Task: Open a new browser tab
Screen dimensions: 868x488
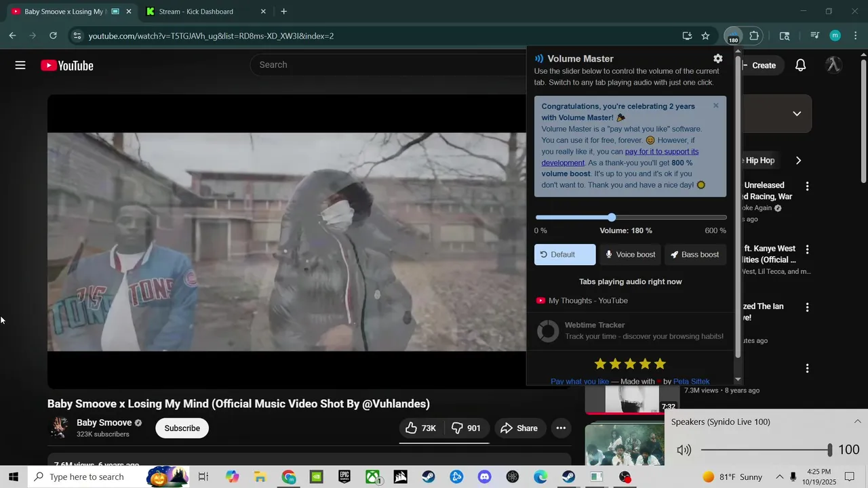Action: 283,12
